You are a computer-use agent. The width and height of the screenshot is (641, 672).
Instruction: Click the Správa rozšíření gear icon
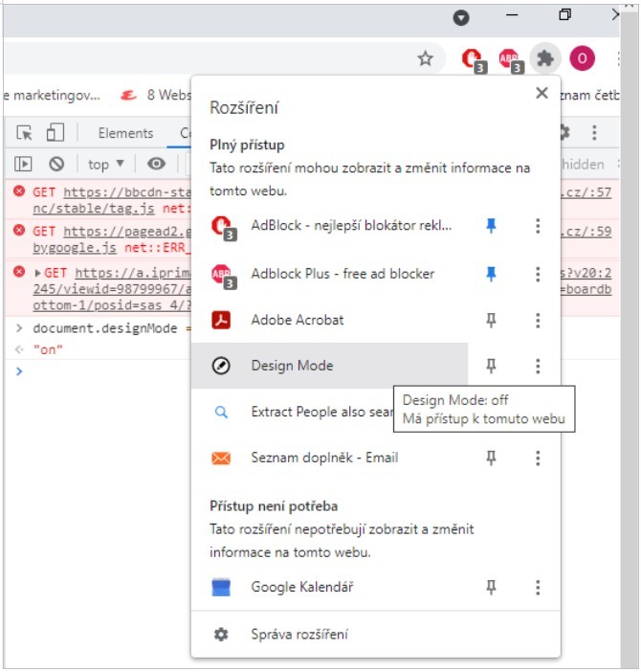click(x=221, y=635)
